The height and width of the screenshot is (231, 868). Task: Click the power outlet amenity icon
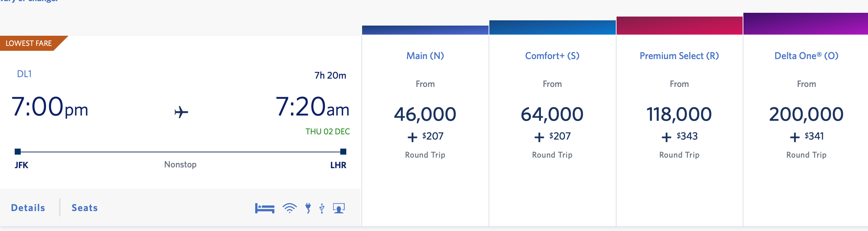308,208
